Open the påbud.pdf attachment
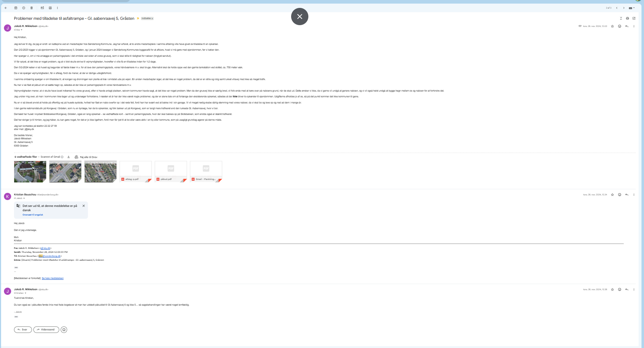The height and width of the screenshot is (348, 644). (x=171, y=172)
